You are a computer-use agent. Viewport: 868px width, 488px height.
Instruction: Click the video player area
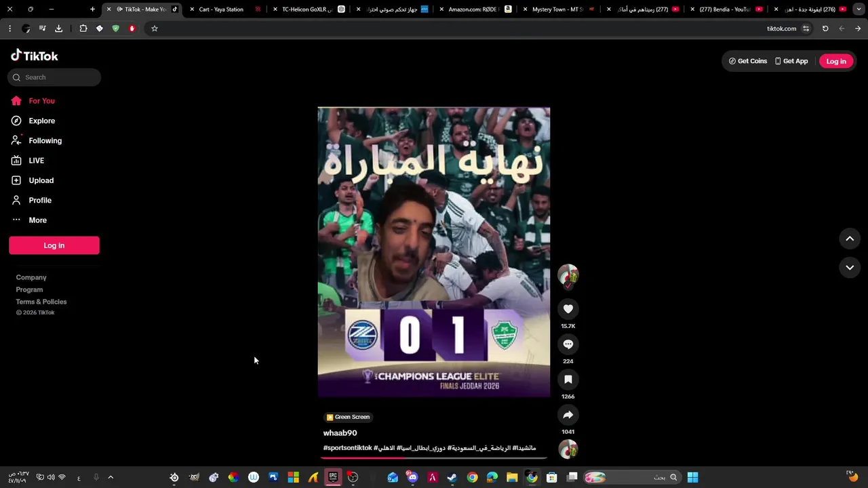pos(434,252)
